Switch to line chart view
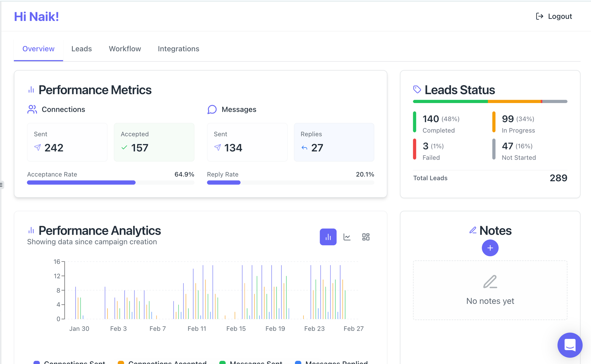 [347, 237]
